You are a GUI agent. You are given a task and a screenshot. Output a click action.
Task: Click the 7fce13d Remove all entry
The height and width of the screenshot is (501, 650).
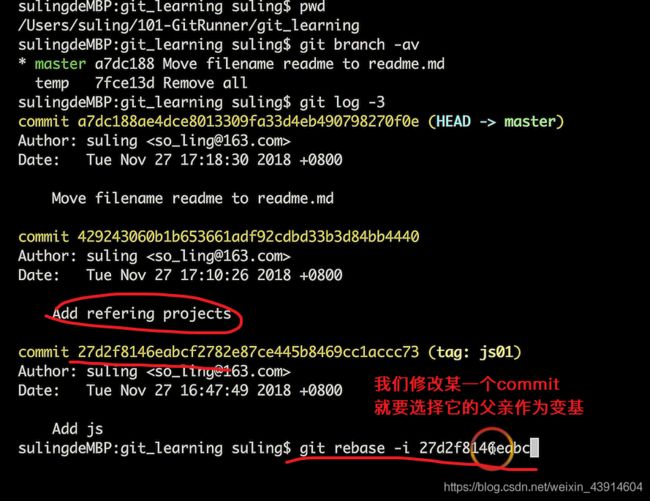point(171,83)
